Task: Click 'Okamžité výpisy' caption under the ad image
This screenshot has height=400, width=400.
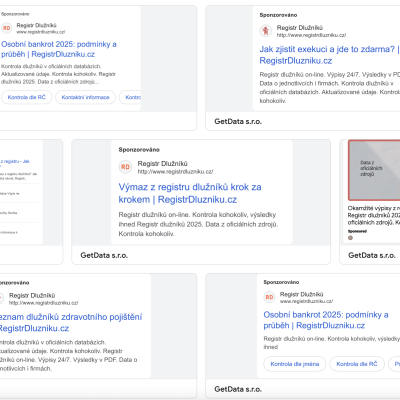Action: click(x=374, y=215)
